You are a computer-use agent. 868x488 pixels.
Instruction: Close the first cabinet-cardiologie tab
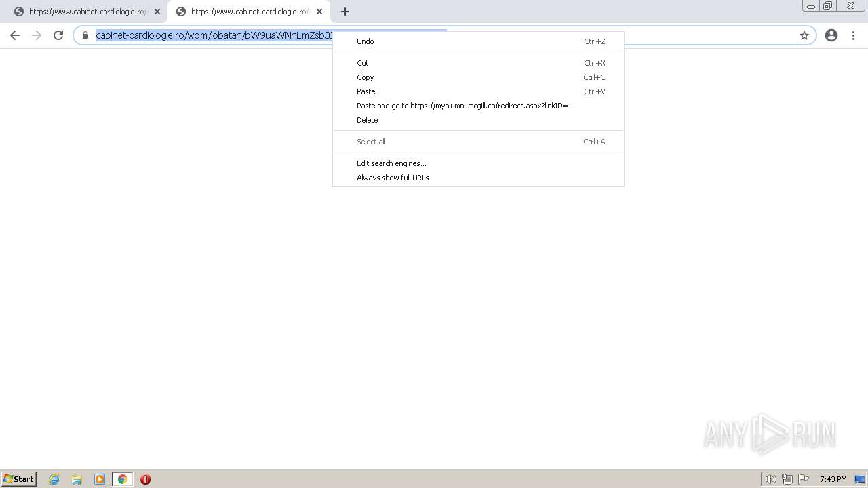(x=157, y=12)
